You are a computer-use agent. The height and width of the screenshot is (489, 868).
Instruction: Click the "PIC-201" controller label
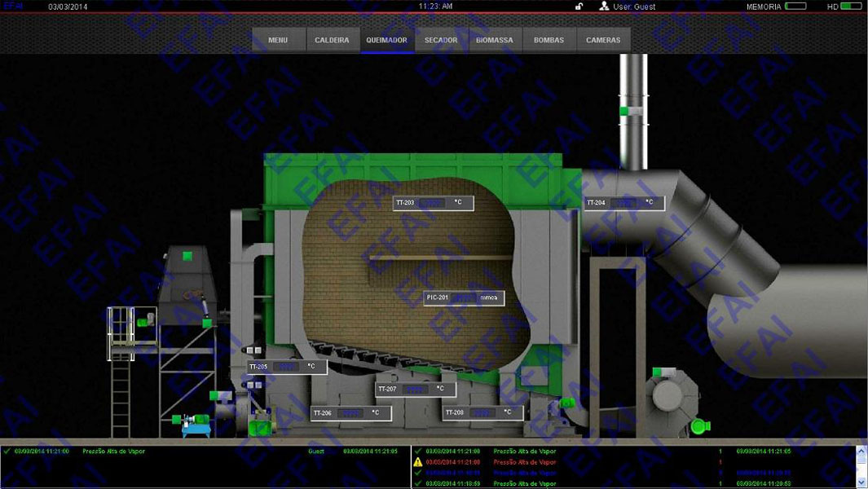point(438,298)
